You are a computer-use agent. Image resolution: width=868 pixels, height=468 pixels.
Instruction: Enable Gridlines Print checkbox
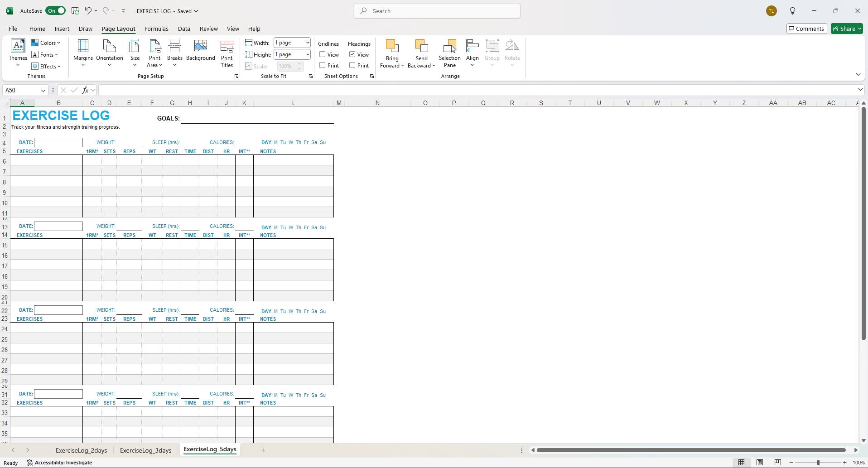tap(323, 65)
